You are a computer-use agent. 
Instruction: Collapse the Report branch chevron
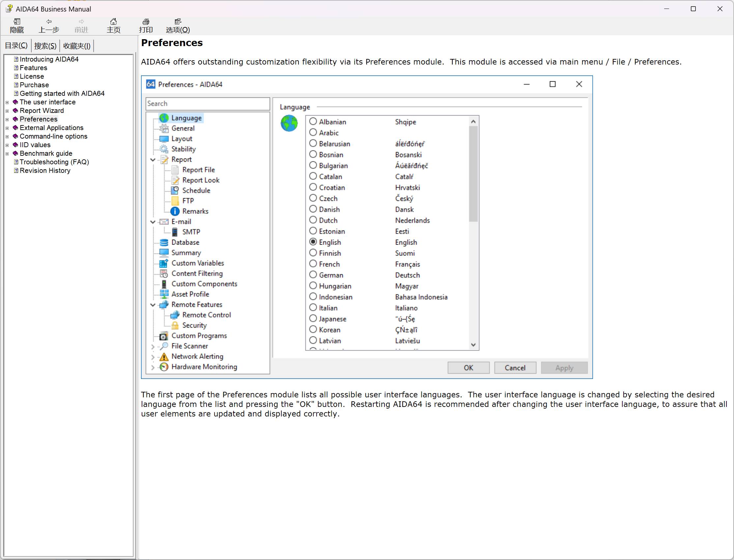tap(153, 160)
